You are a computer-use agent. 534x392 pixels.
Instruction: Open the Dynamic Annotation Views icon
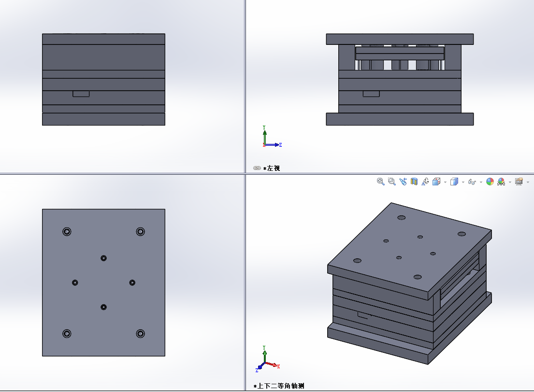tap(425, 182)
